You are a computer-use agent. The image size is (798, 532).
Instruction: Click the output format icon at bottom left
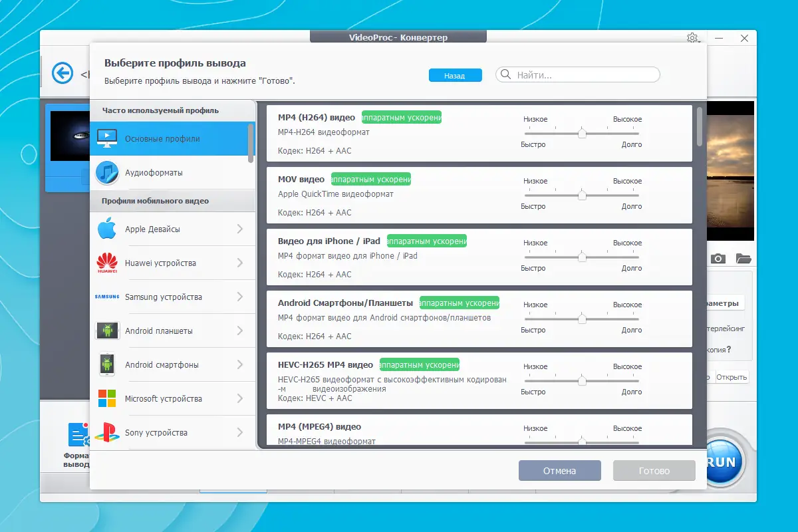point(78,434)
